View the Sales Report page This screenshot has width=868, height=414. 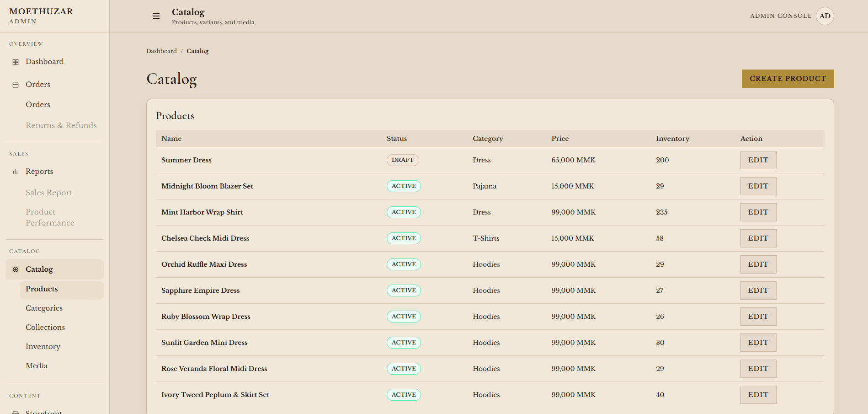pos(48,192)
